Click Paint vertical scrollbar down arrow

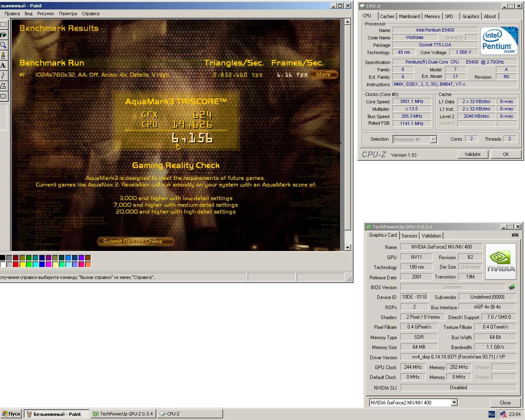347,247
